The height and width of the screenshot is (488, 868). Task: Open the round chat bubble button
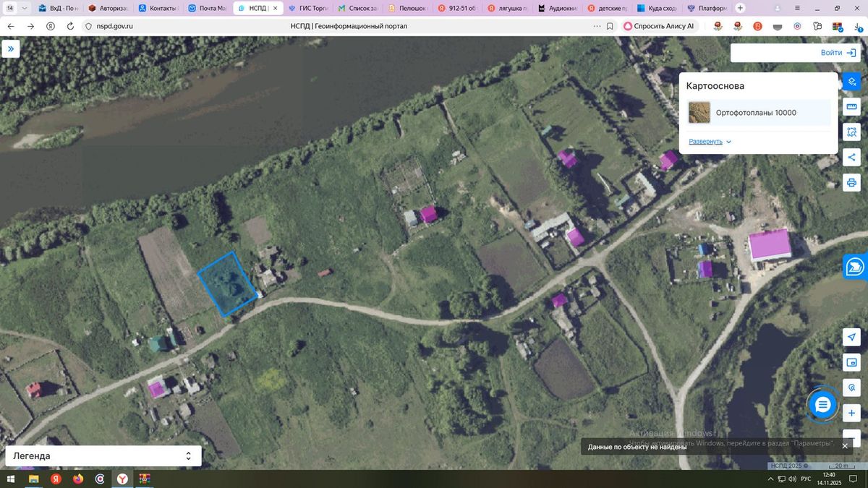pos(822,405)
